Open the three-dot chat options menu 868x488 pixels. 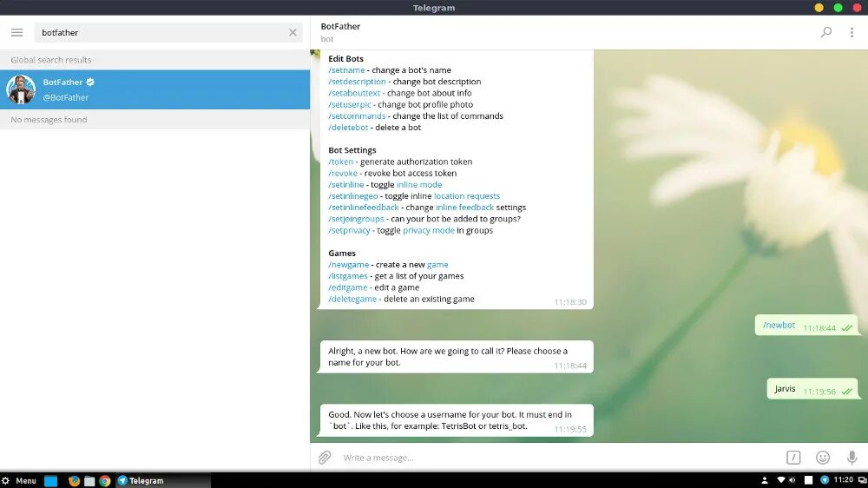coord(852,32)
